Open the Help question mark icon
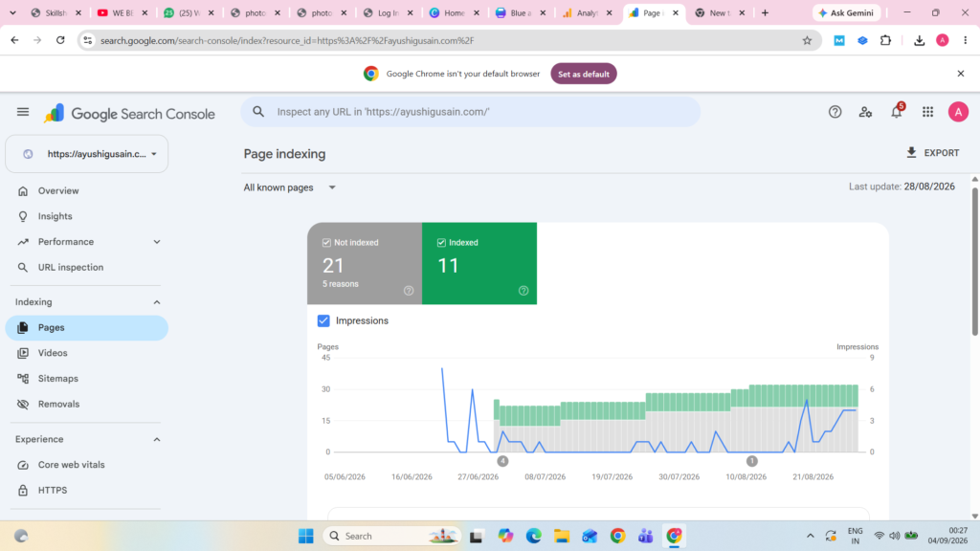Image resolution: width=980 pixels, height=551 pixels. point(835,112)
